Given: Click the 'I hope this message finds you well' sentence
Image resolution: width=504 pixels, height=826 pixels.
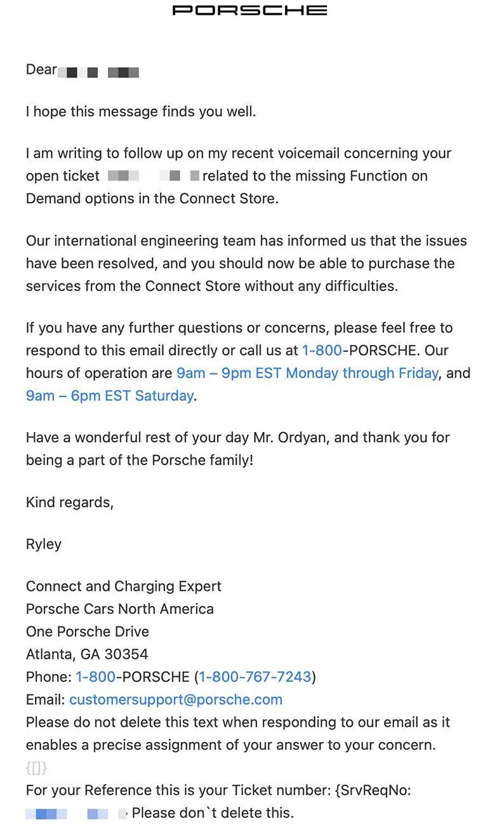Looking at the screenshot, I should point(141,111).
